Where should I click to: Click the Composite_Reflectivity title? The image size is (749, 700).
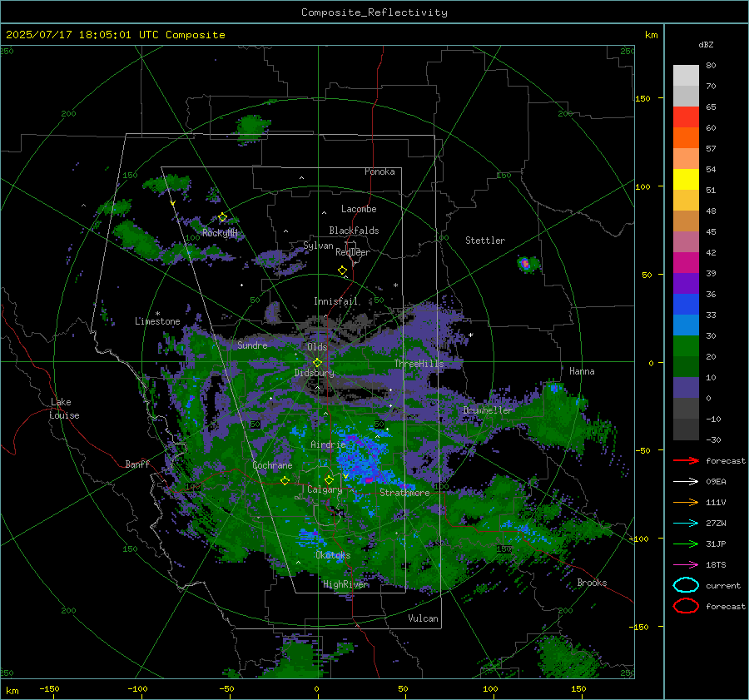click(374, 12)
